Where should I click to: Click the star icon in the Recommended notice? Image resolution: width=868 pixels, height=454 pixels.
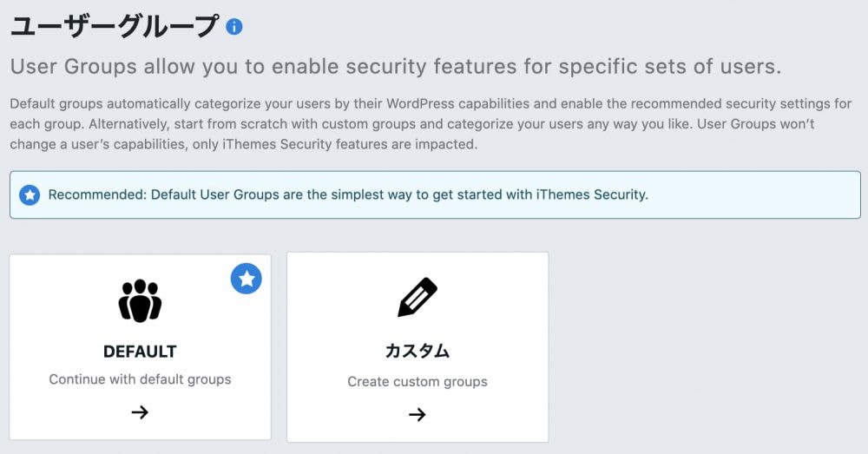coord(30,194)
